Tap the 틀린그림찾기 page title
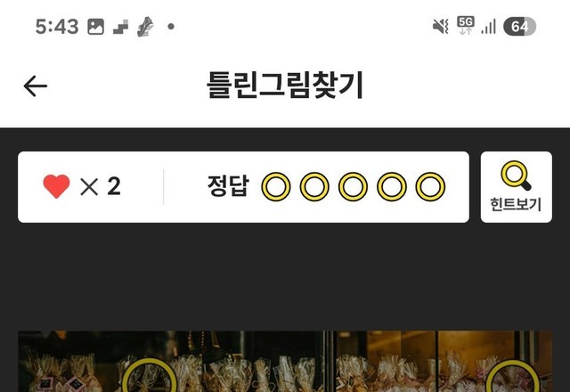The height and width of the screenshot is (392, 570). coord(285,86)
